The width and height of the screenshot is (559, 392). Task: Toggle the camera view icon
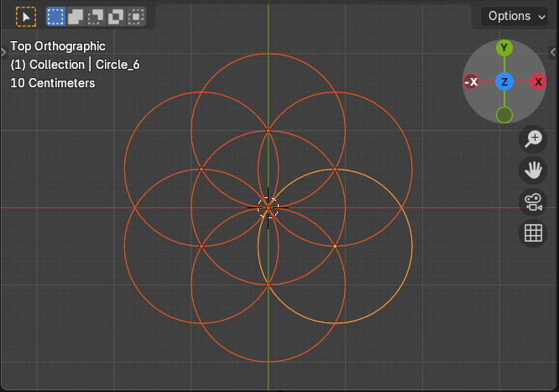tap(533, 202)
